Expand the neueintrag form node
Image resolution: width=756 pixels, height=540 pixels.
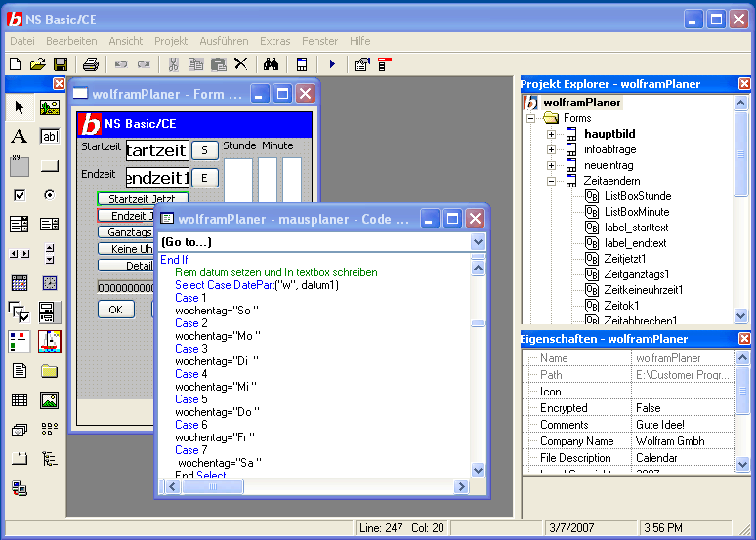551,165
